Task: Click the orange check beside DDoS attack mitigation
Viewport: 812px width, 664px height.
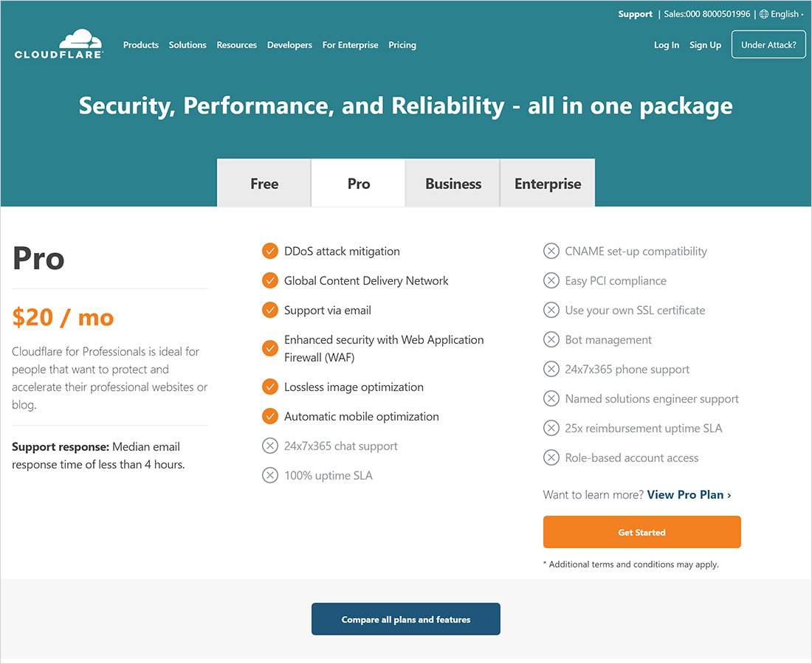Action: tap(270, 252)
